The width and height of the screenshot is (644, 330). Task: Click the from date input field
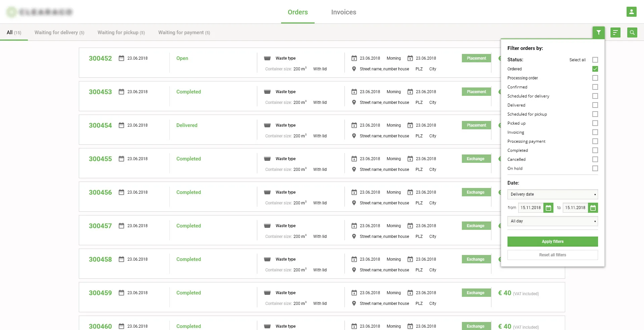531,208
